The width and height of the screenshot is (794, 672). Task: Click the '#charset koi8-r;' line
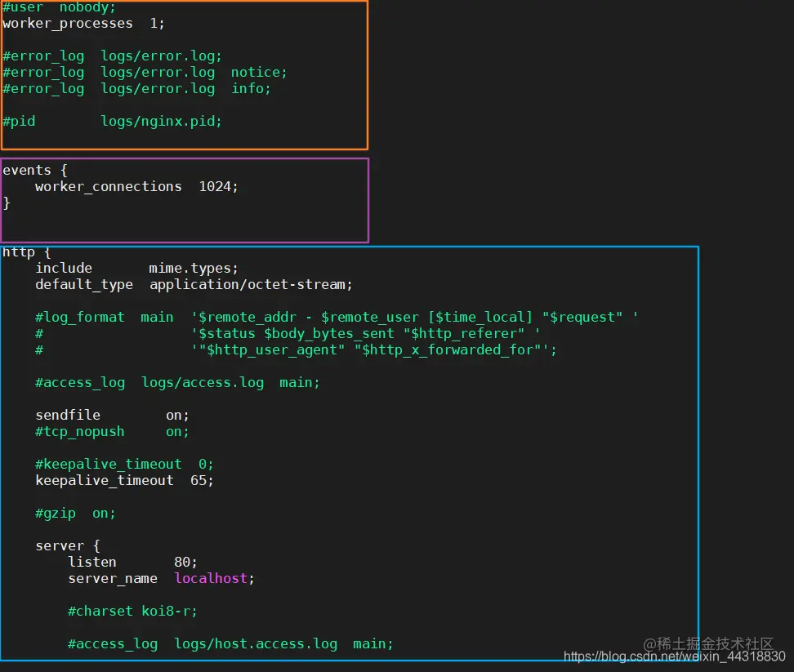tap(132, 612)
